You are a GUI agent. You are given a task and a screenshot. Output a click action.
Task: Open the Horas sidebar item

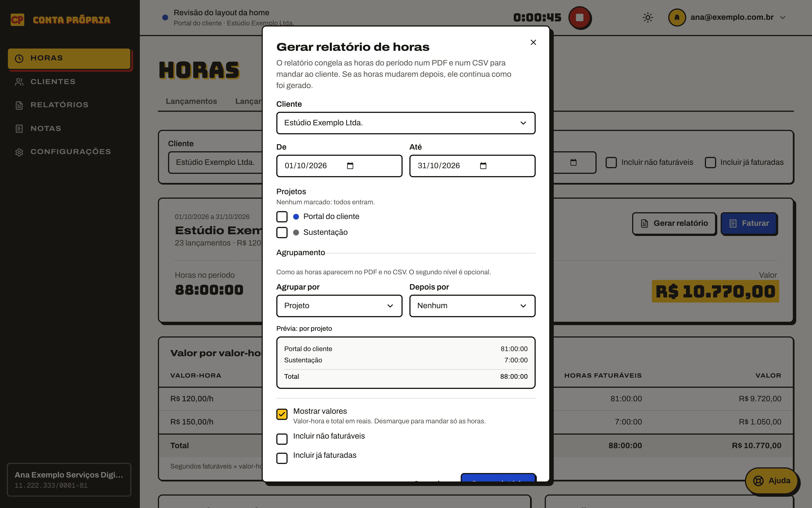[69, 58]
